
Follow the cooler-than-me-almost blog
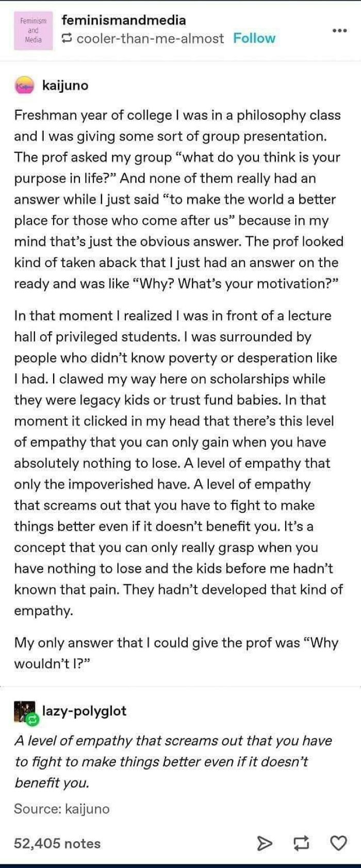tap(254, 38)
